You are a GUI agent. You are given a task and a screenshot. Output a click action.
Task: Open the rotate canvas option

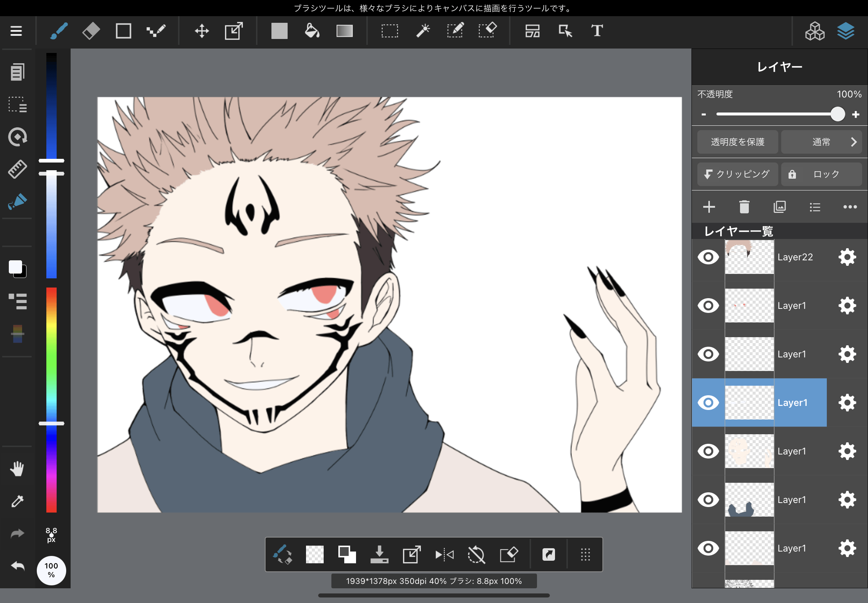[17, 137]
